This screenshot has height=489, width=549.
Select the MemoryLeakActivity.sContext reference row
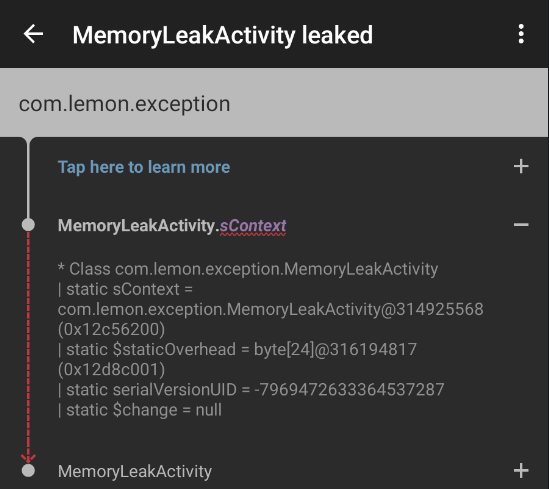pyautogui.click(x=274, y=225)
